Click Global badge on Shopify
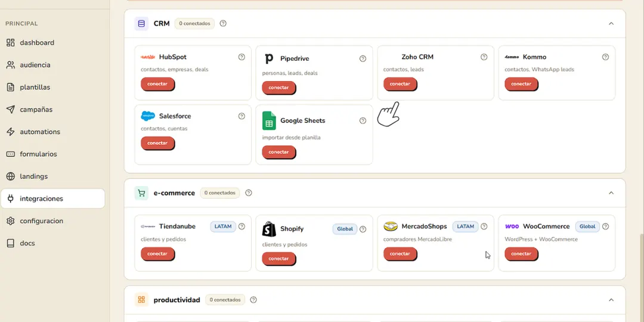 pyautogui.click(x=345, y=229)
